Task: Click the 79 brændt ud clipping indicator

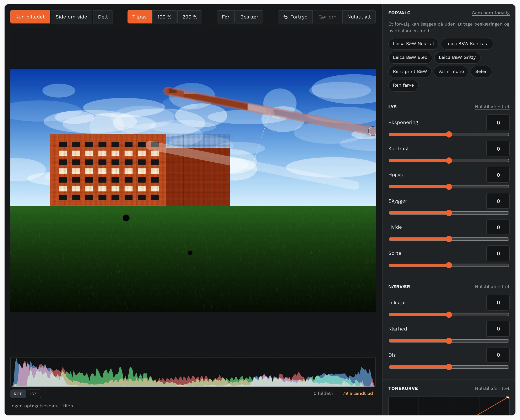Action: coord(358,393)
